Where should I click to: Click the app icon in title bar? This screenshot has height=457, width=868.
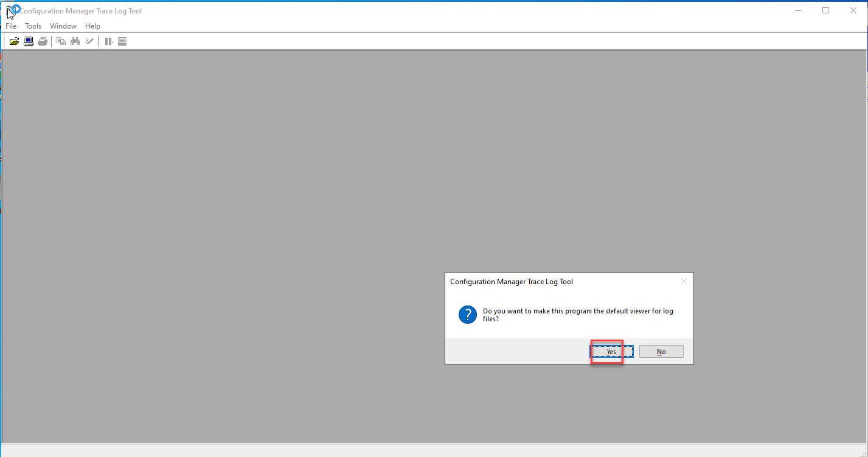[12, 10]
